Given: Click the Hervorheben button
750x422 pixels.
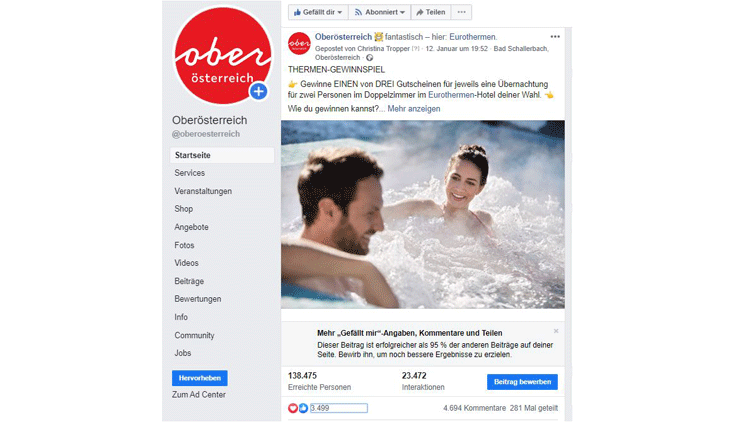Looking at the screenshot, I should [x=199, y=378].
